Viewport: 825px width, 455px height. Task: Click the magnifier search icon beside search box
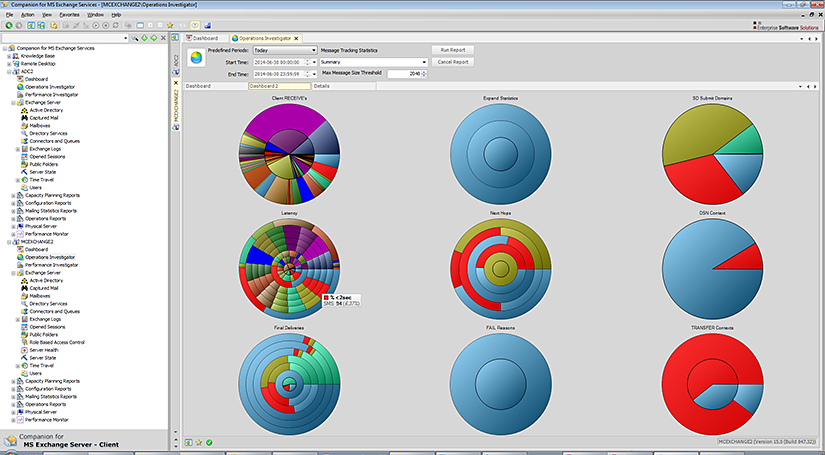click(x=135, y=38)
